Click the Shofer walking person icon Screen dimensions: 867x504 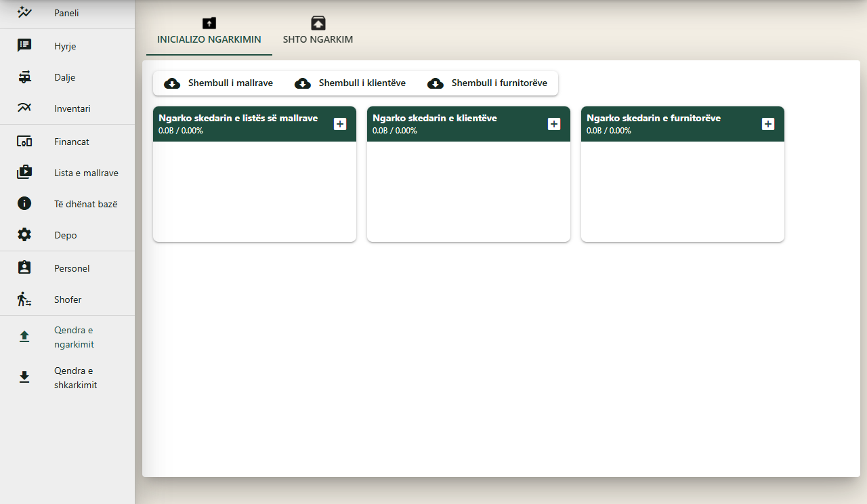[24, 299]
